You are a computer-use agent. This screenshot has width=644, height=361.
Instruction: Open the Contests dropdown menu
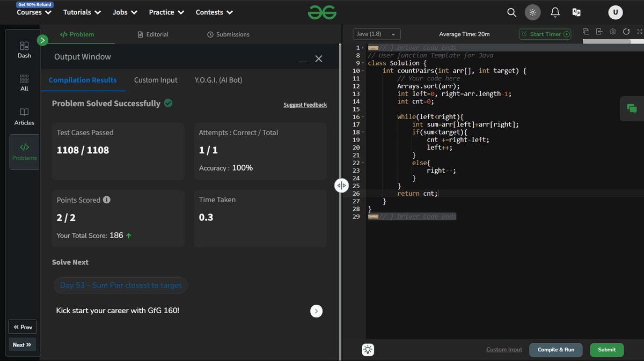point(214,12)
